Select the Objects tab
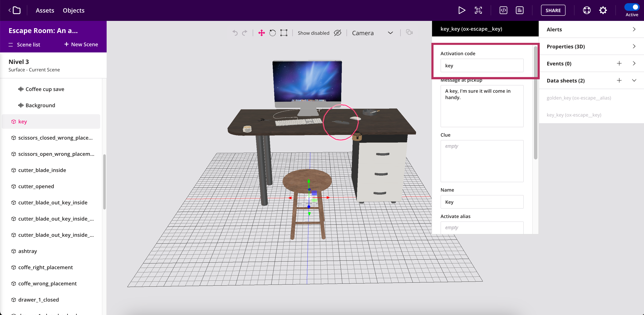644x315 pixels. [x=74, y=10]
